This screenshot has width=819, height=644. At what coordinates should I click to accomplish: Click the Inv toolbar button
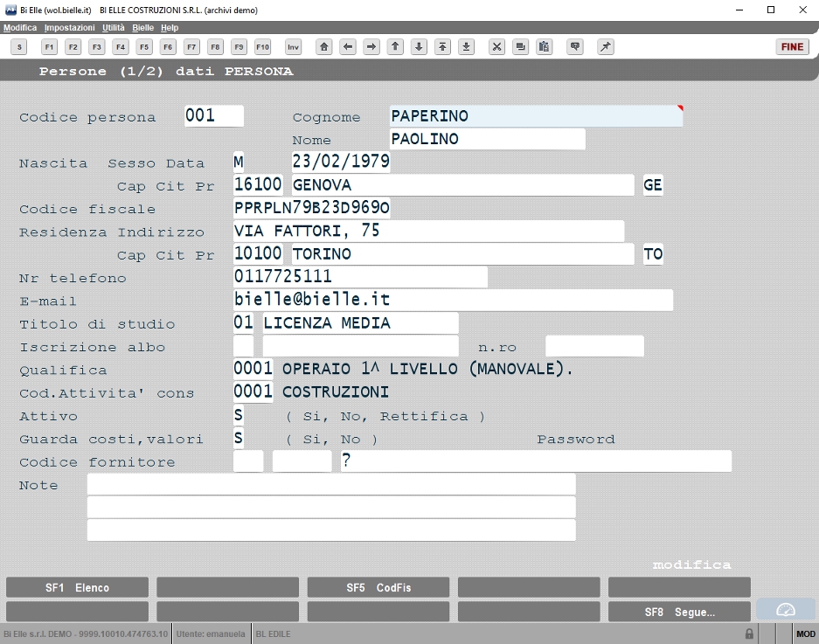[294, 47]
